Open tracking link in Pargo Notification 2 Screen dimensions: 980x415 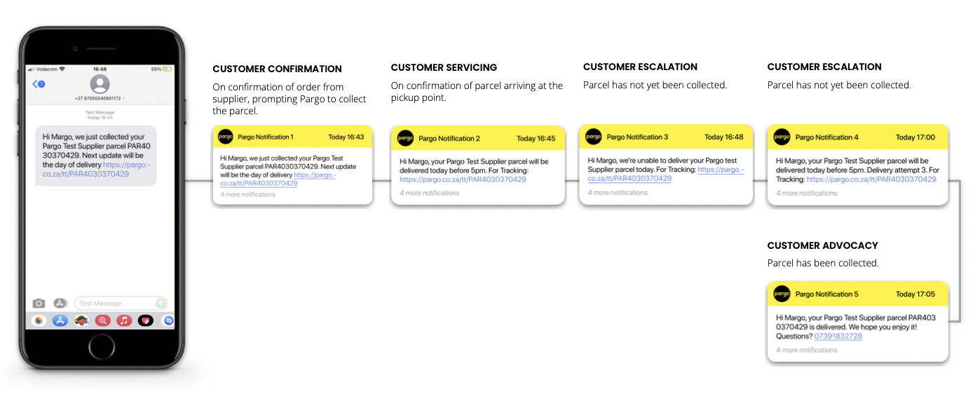point(463,179)
